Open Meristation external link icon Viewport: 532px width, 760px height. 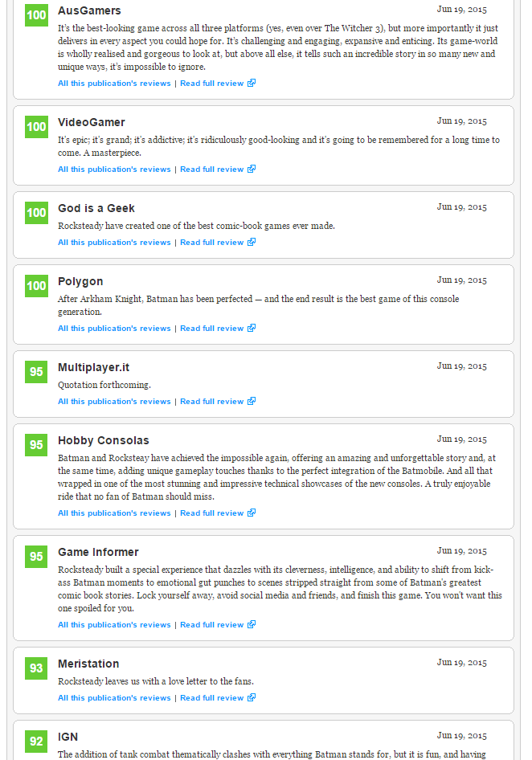click(x=252, y=698)
